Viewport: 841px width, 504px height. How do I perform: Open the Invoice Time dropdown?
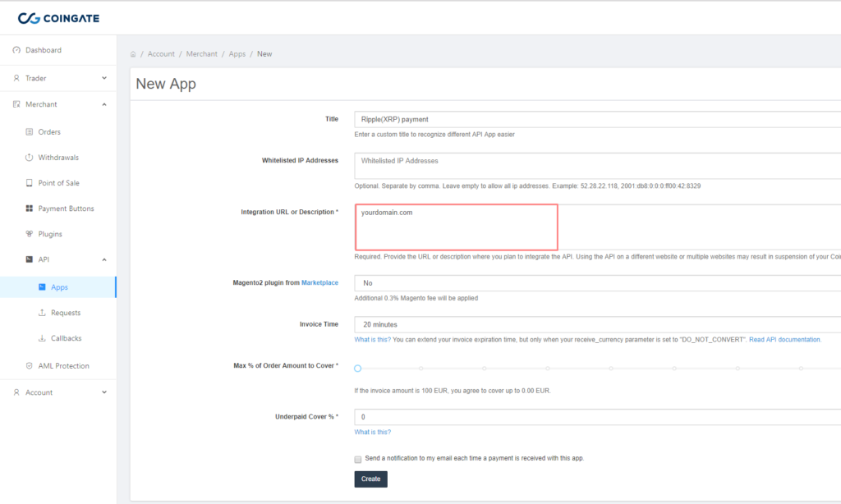point(575,324)
